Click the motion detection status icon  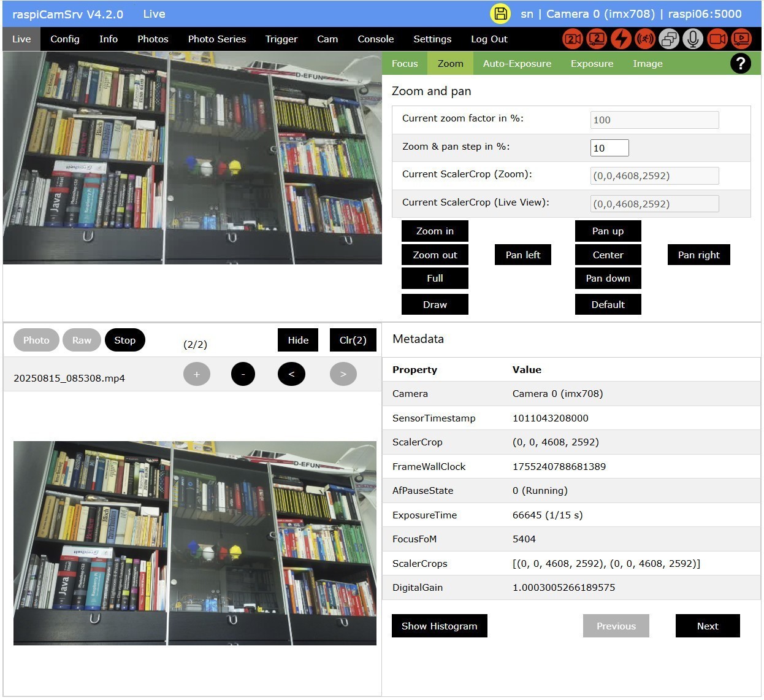pos(644,39)
